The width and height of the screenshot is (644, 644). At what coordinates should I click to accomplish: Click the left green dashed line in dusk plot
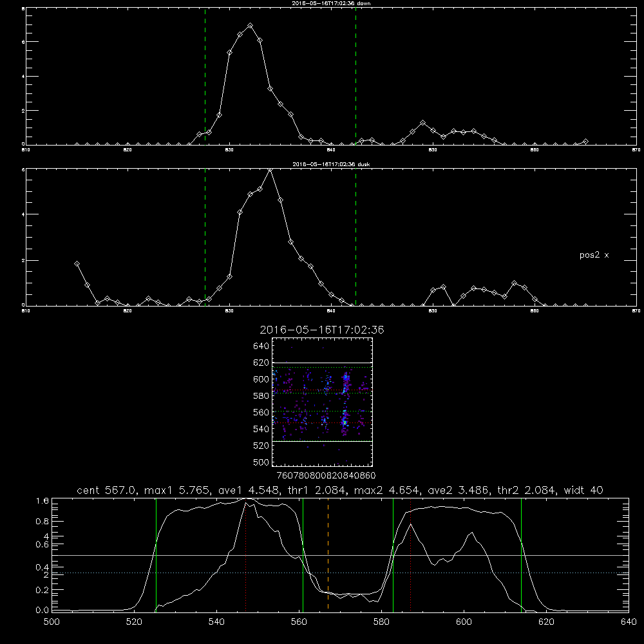[x=205, y=237]
